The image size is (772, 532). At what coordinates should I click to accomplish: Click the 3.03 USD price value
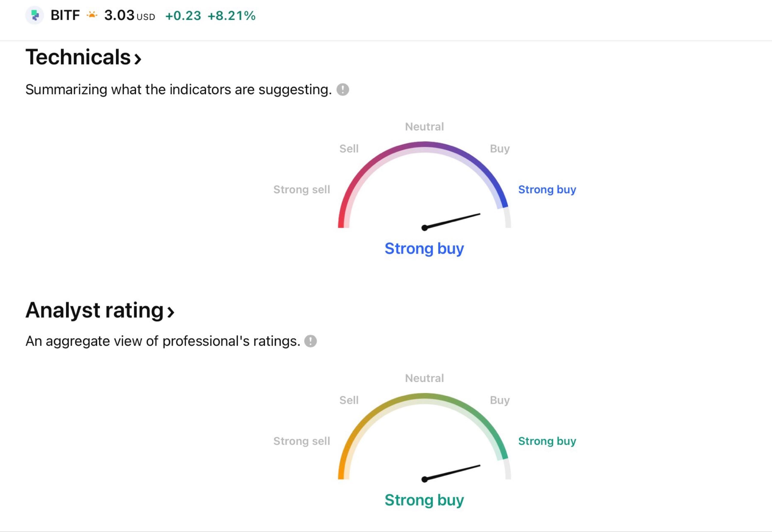(x=119, y=15)
